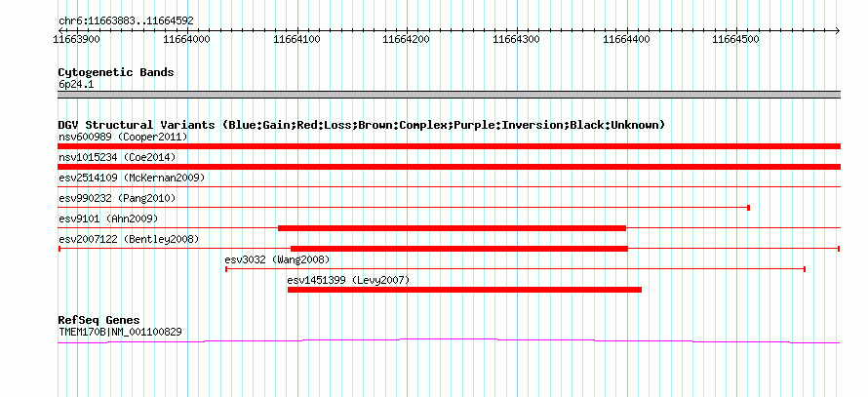Open the esv1451399 (Levy2007) red bar

(464, 290)
